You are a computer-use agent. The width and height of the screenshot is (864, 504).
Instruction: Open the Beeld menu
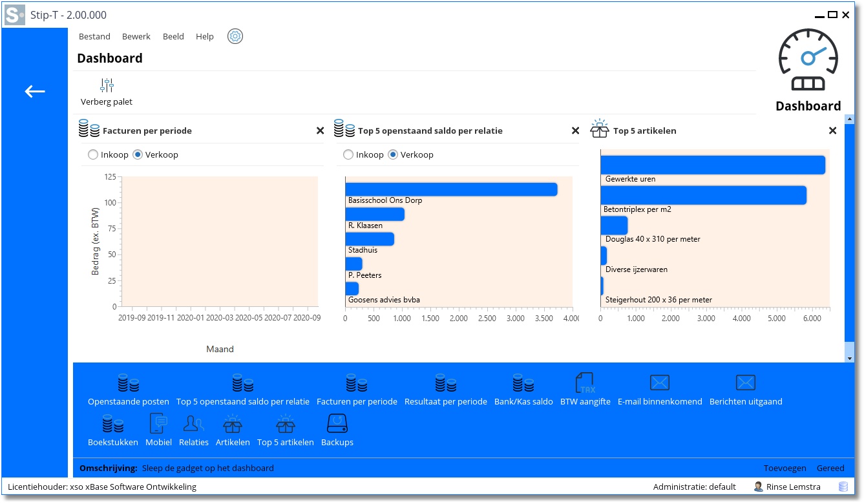tap(173, 37)
